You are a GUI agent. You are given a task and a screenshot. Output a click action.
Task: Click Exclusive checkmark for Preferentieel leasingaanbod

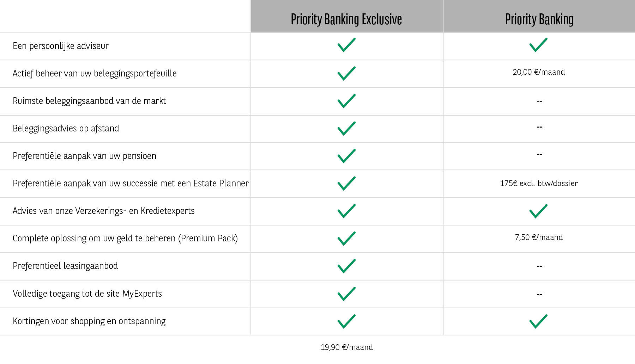346,266
